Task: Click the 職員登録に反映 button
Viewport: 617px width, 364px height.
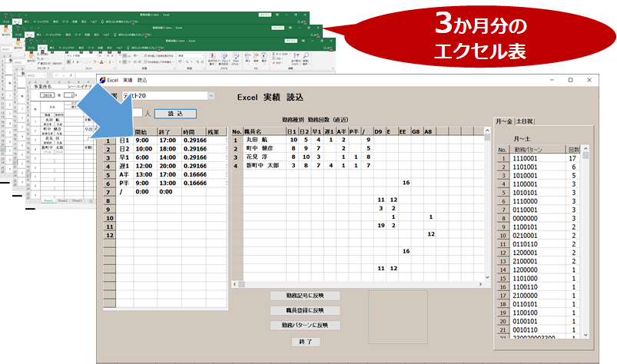Action: click(x=305, y=310)
